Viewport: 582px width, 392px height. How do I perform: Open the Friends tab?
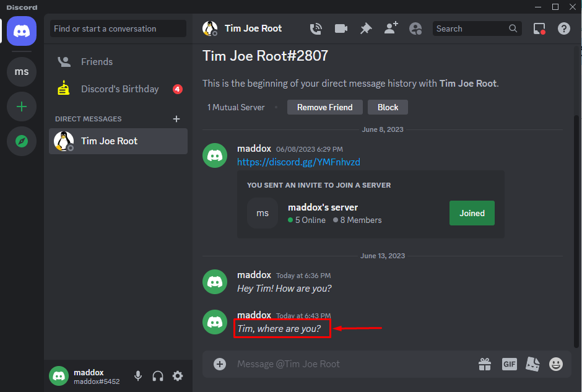pos(97,62)
